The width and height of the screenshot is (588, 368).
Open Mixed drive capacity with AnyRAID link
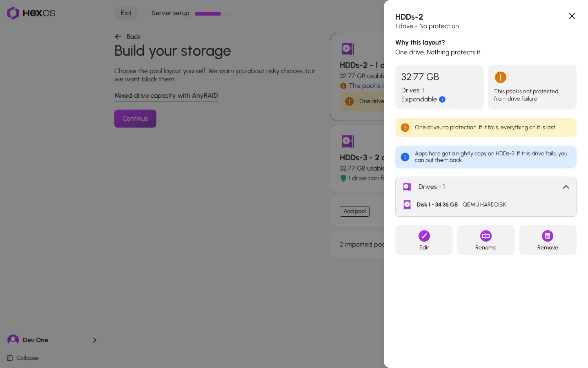pos(166,96)
